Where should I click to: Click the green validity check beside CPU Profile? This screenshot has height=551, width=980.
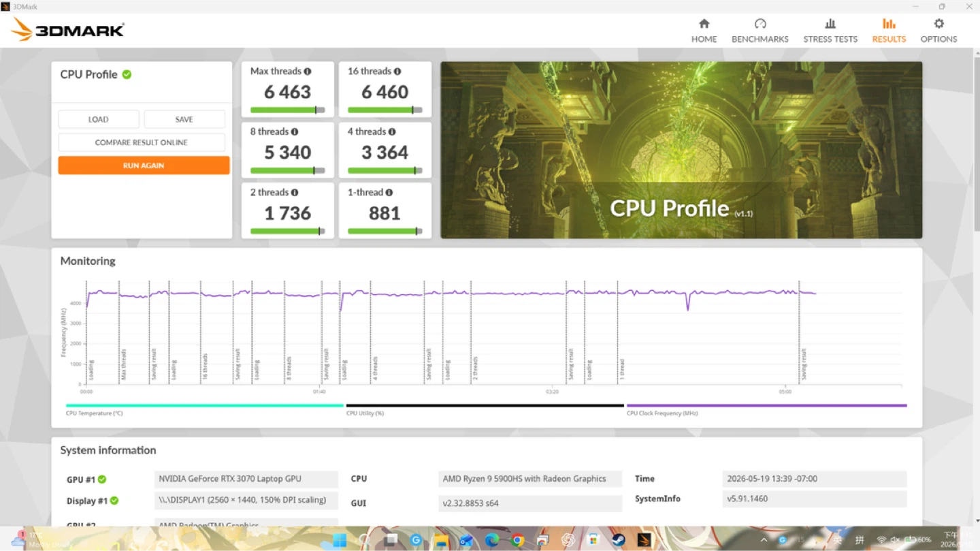pos(127,74)
